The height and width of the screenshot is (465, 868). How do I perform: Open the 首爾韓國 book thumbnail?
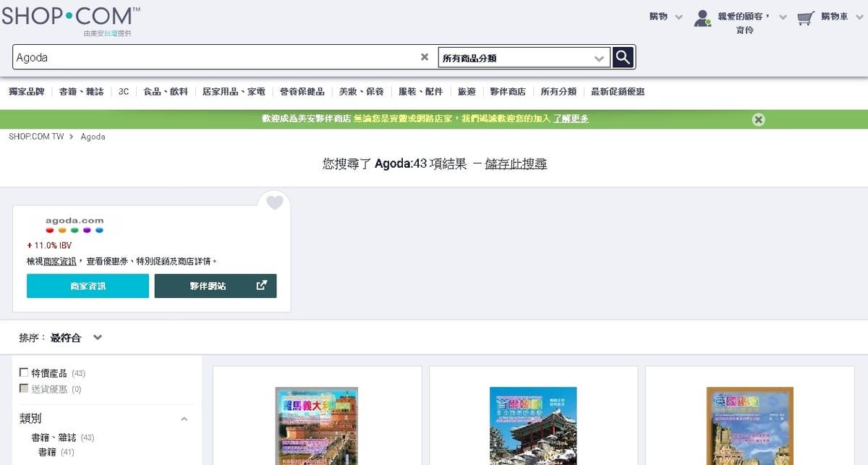[533, 426]
